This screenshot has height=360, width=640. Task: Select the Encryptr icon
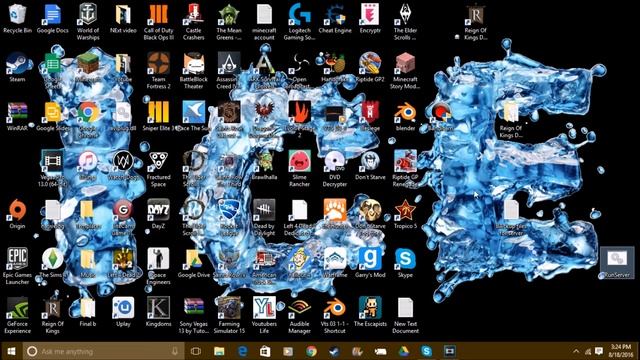tap(370, 19)
